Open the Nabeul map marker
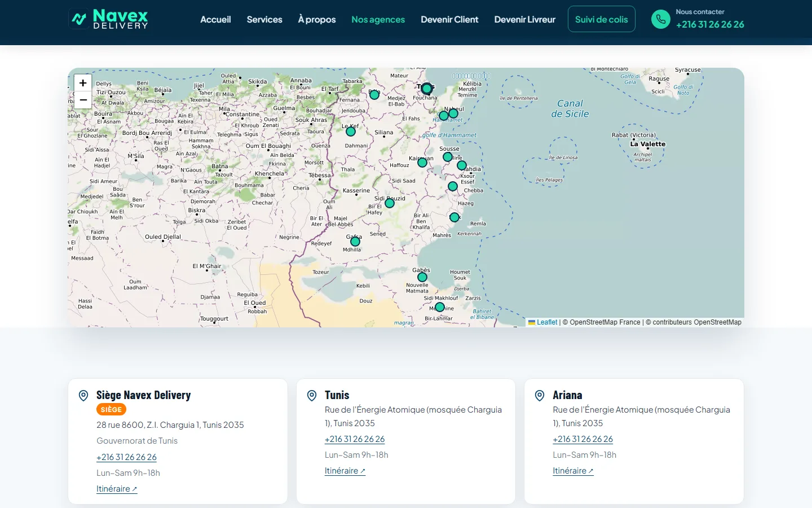 (x=453, y=113)
